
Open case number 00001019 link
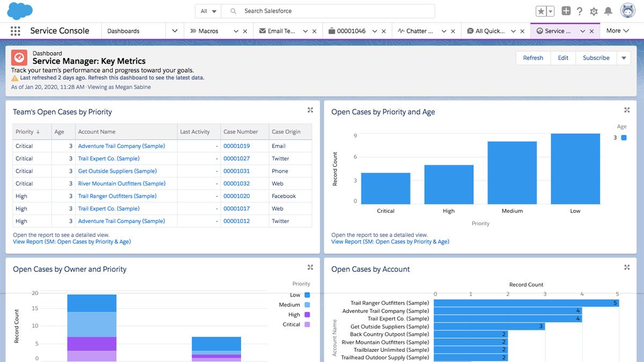click(x=236, y=145)
